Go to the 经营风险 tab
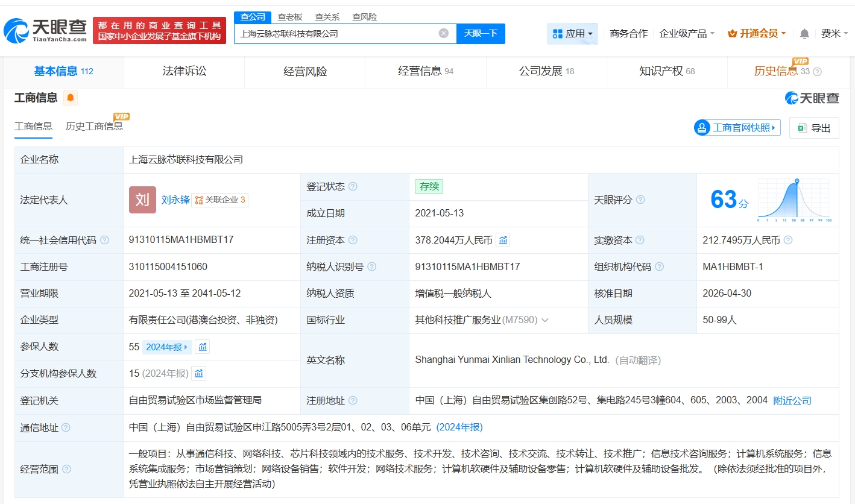Screen dimensions: 855x504 point(305,71)
